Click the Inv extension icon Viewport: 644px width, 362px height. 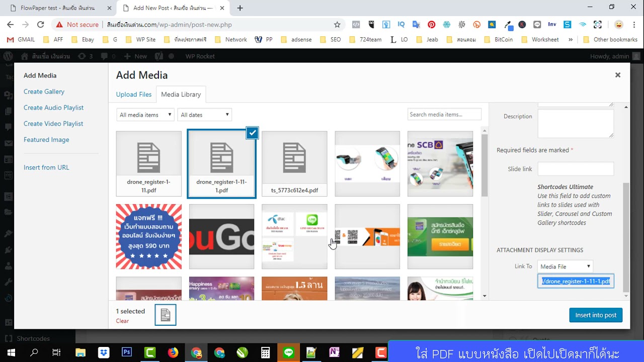pos(552,24)
